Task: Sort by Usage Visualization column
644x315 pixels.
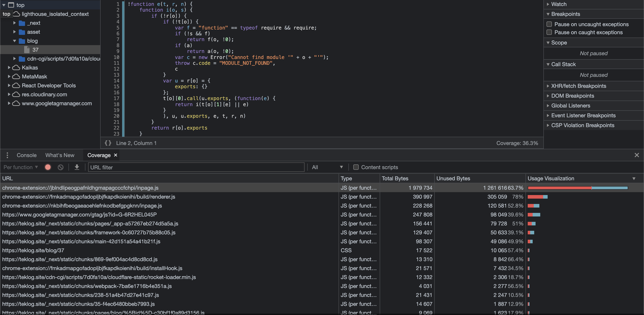Action: point(585,178)
